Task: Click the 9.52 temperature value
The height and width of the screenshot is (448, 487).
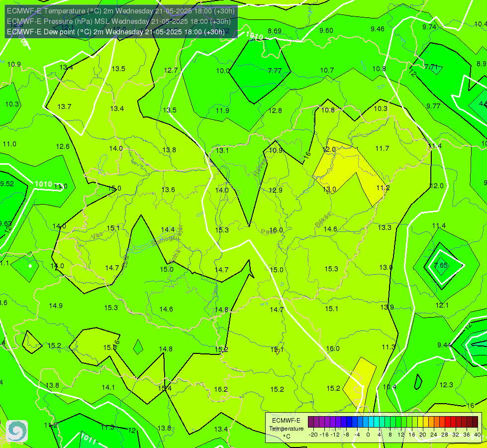Action: (x=7, y=183)
